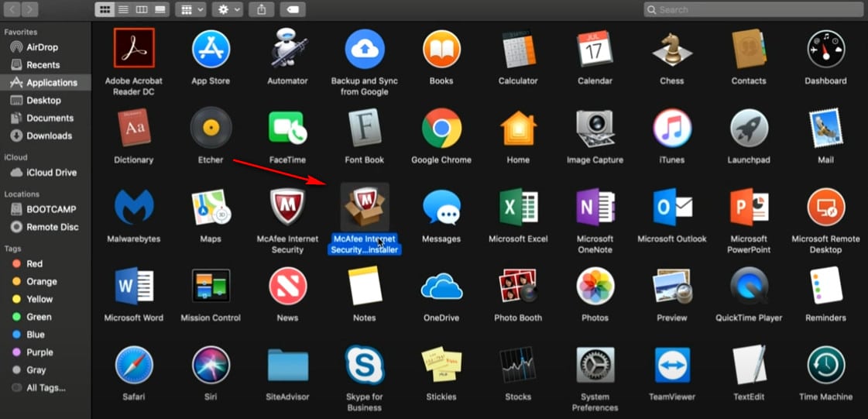The width and height of the screenshot is (868, 419).
Task: Open the McAfee Internet Security uninstaller
Action: click(364, 208)
